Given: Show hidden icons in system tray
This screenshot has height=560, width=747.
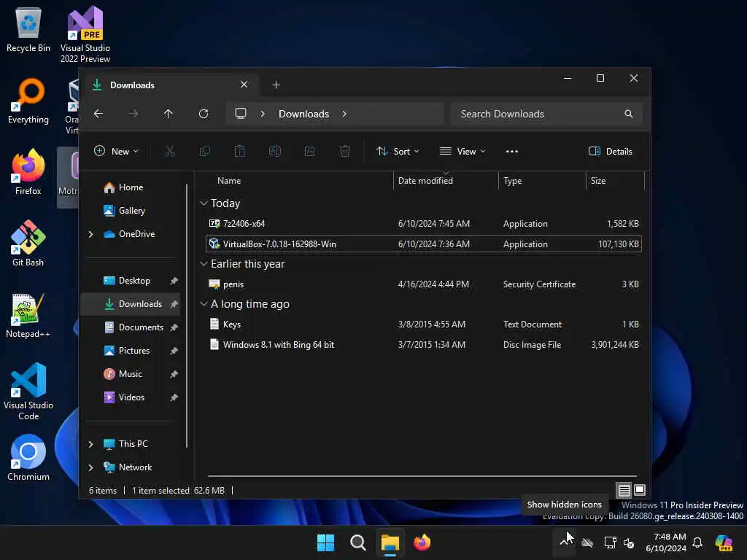Looking at the screenshot, I should coord(566,542).
